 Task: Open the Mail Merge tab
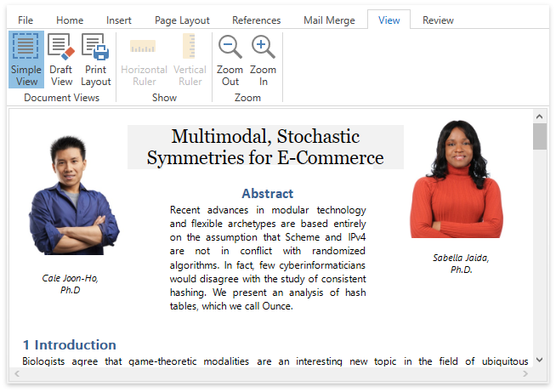(x=329, y=20)
